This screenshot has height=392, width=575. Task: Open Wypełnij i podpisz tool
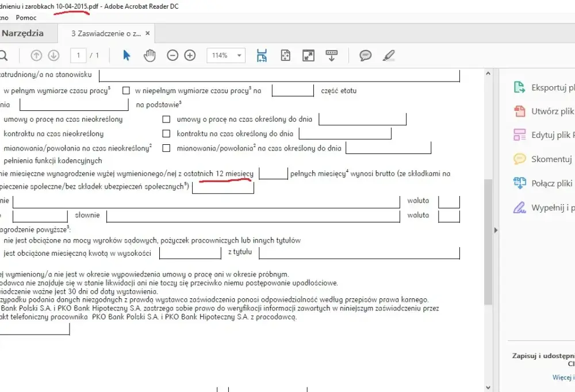pos(544,207)
